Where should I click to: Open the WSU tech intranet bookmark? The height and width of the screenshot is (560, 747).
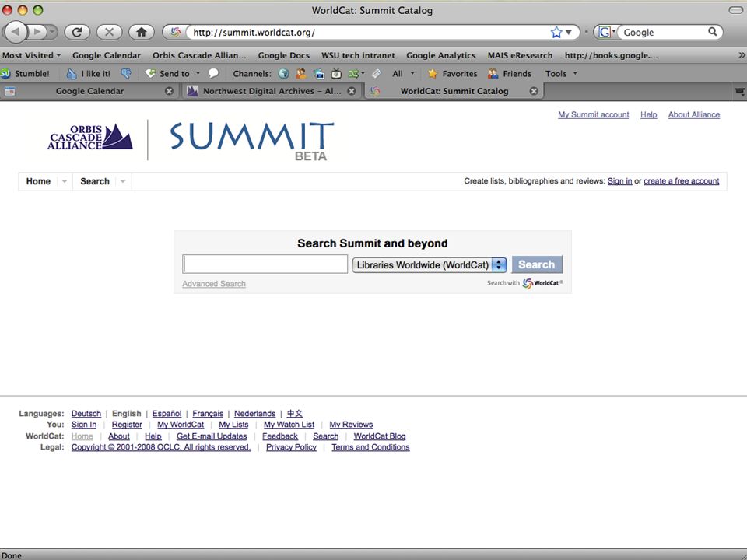click(358, 55)
